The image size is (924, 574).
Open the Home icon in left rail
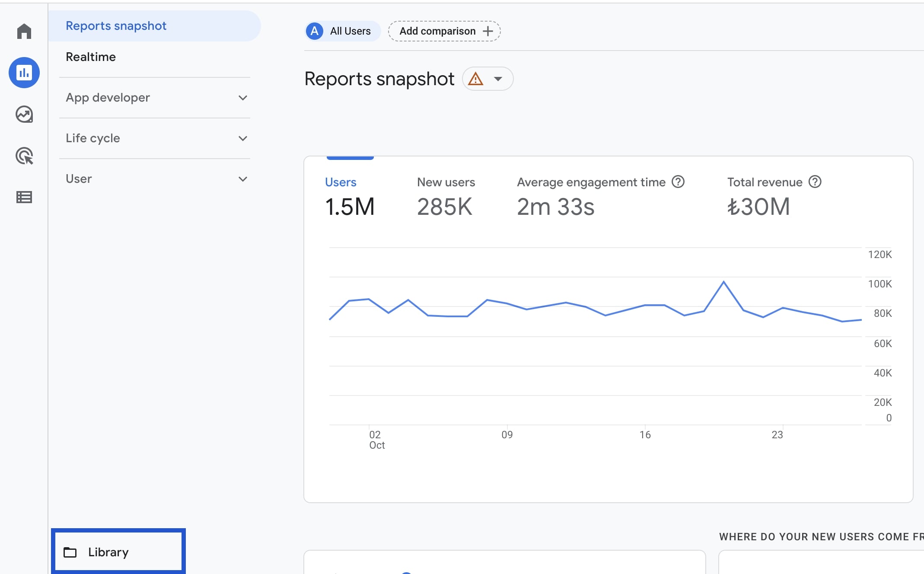click(24, 31)
